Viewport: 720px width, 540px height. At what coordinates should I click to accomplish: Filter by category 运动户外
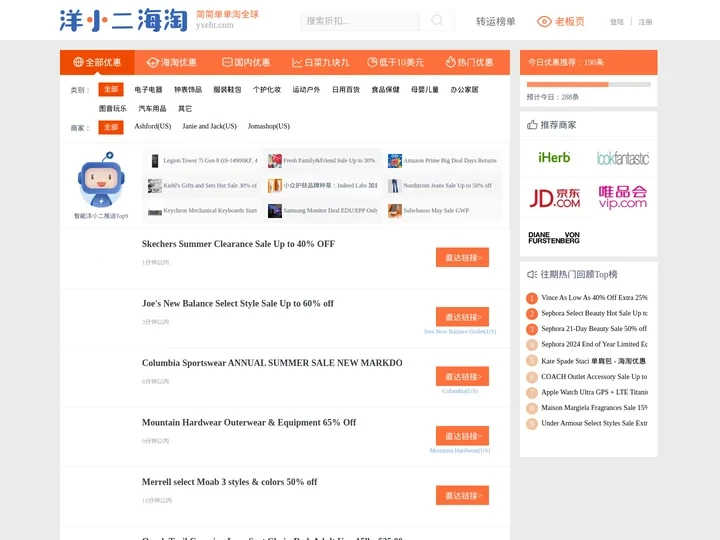306,90
